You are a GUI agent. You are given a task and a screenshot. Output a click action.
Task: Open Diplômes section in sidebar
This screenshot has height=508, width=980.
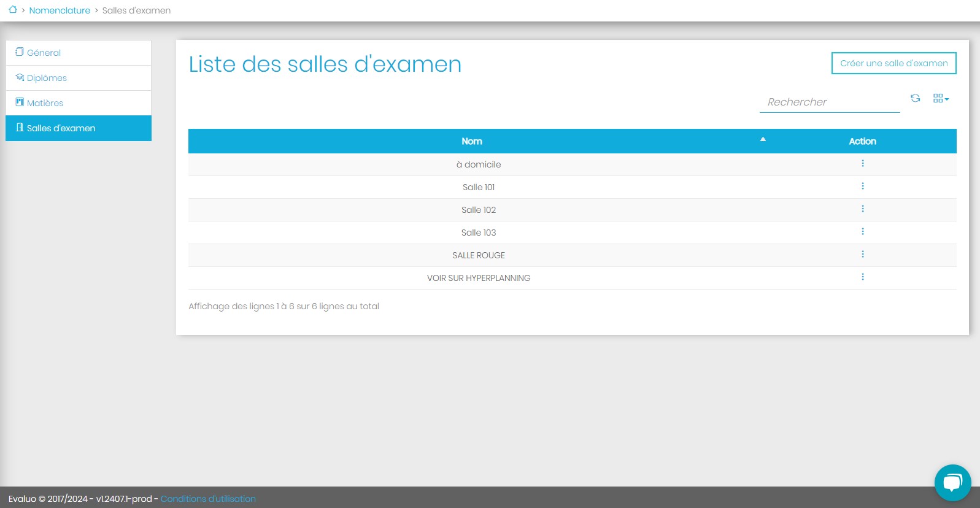pyautogui.click(x=47, y=78)
